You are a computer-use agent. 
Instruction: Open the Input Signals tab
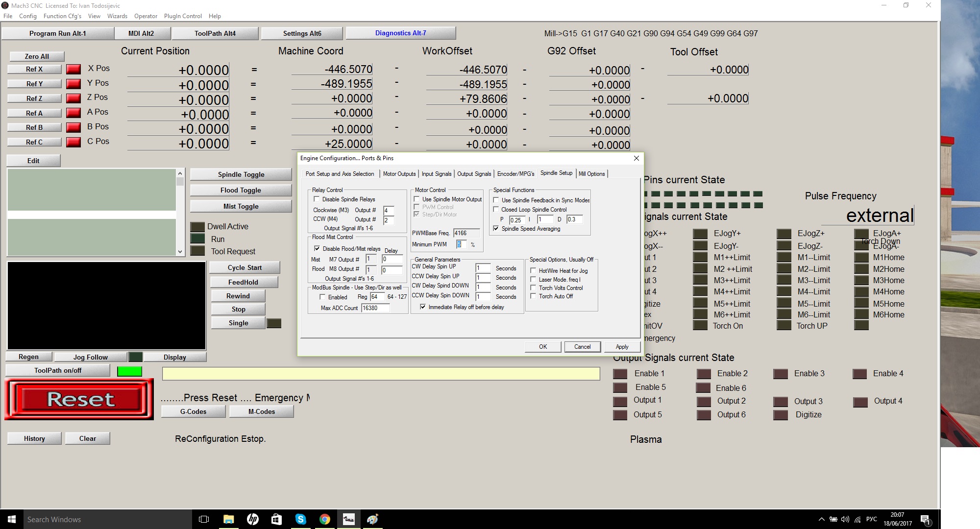click(x=436, y=174)
